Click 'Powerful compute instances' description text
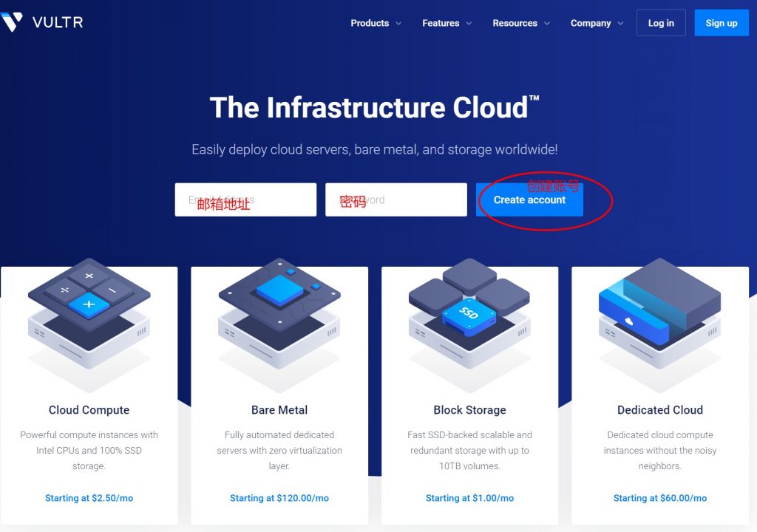757x532 pixels. tap(89, 451)
